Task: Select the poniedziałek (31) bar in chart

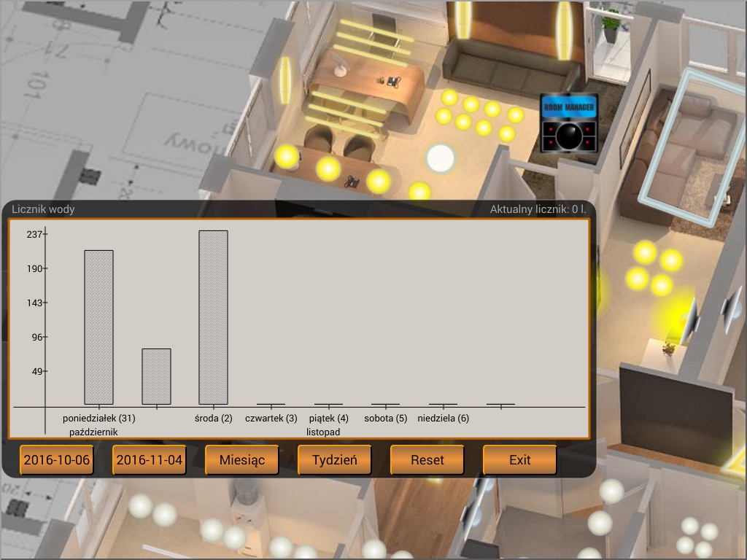Action: (98, 327)
